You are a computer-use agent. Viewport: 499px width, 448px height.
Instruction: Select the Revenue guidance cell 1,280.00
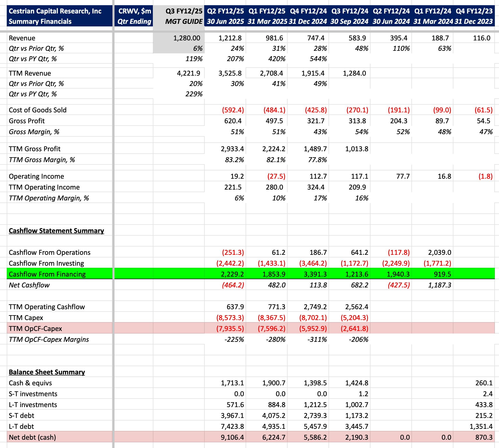click(x=187, y=38)
